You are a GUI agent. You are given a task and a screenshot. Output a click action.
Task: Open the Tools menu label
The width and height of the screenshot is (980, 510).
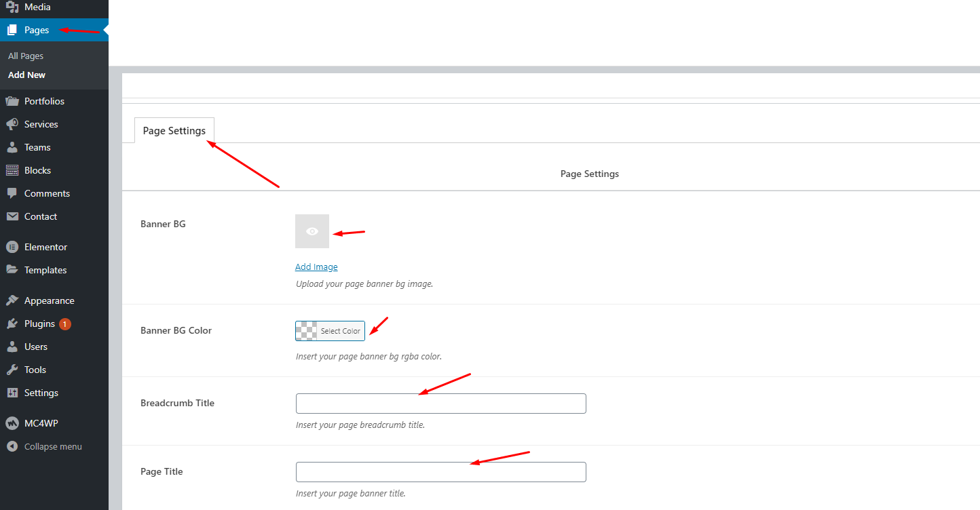tap(35, 370)
